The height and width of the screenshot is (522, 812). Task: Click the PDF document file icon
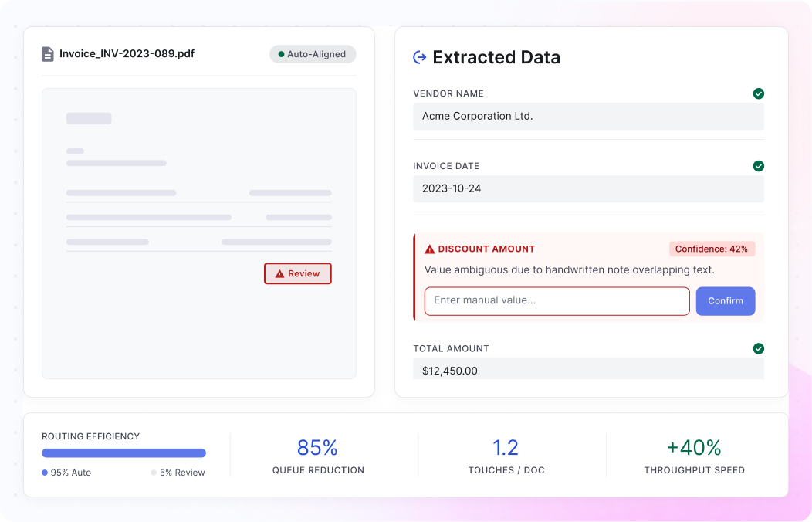coord(48,54)
